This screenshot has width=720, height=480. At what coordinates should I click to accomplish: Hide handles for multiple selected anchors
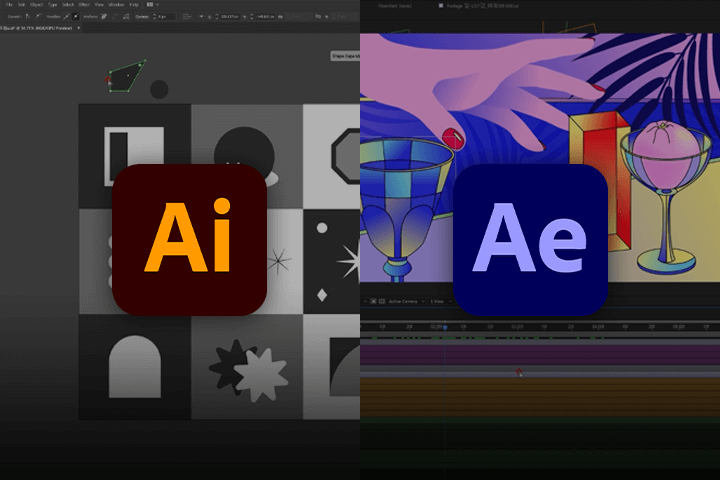(x=76, y=17)
